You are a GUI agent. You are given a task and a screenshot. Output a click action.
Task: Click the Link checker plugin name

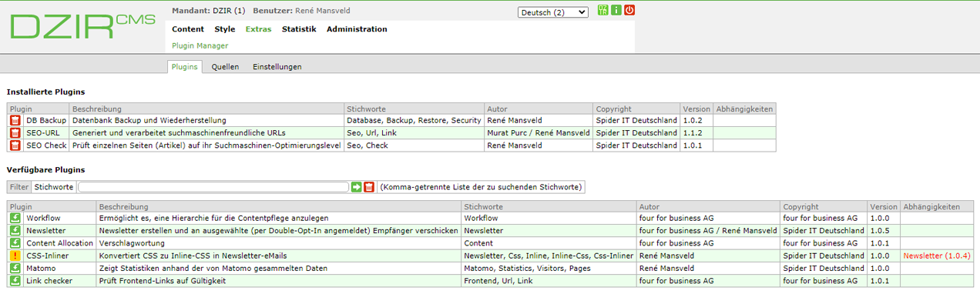tap(49, 281)
